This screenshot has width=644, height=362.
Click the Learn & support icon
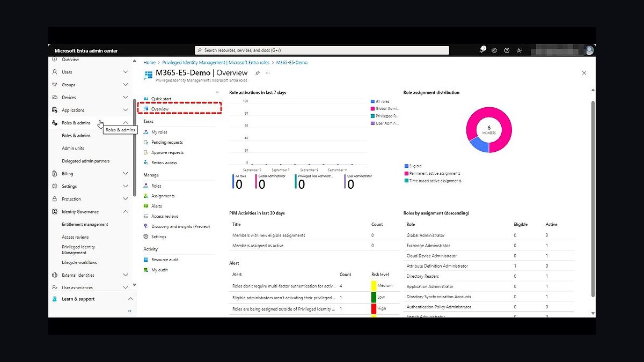55,299
